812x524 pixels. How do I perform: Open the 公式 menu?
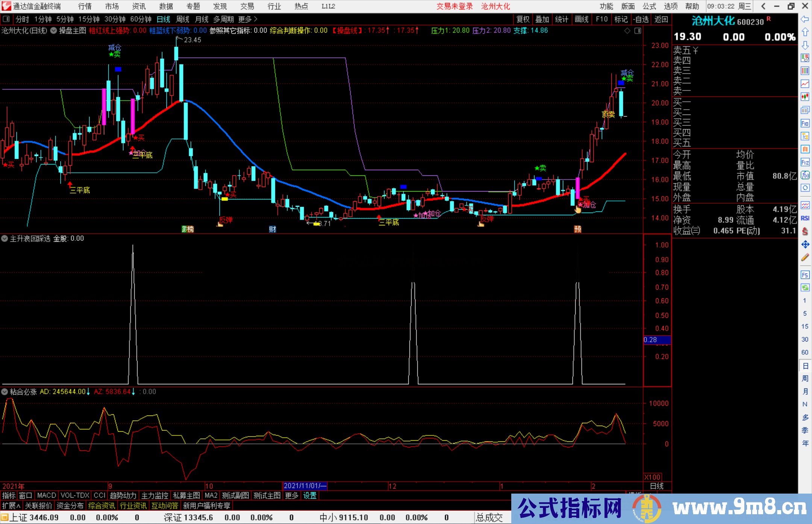point(649,6)
